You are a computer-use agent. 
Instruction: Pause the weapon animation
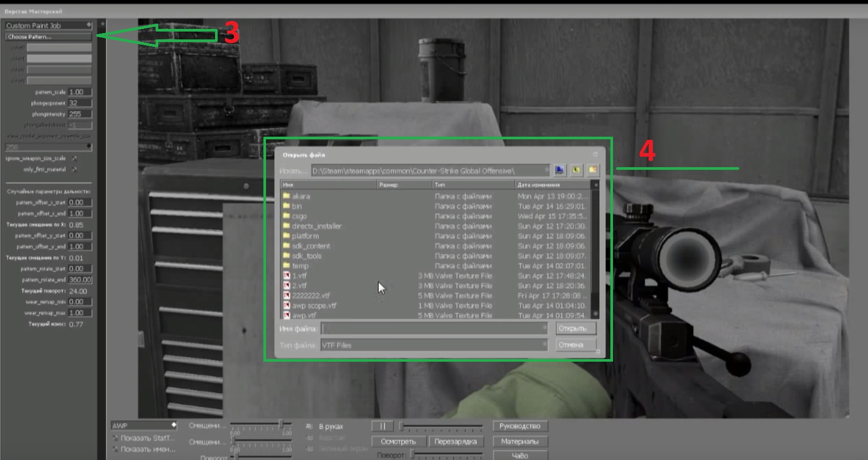382,426
